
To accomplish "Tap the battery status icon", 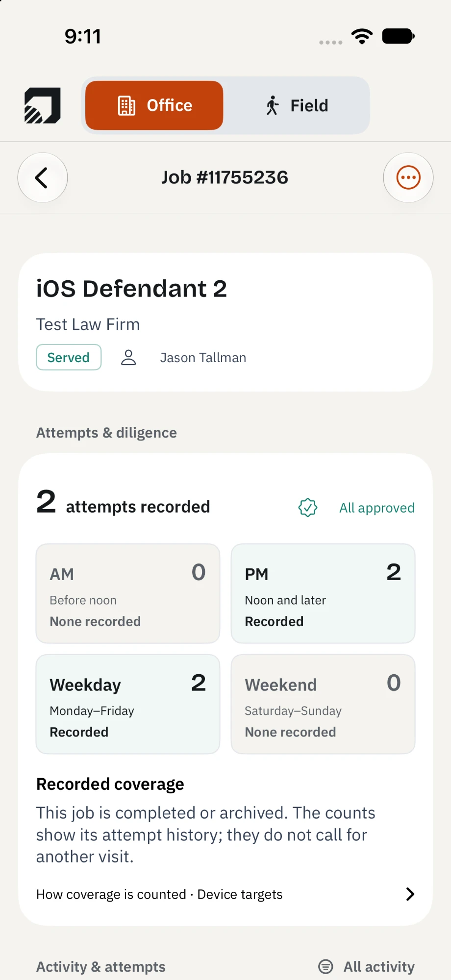I will click(398, 36).
